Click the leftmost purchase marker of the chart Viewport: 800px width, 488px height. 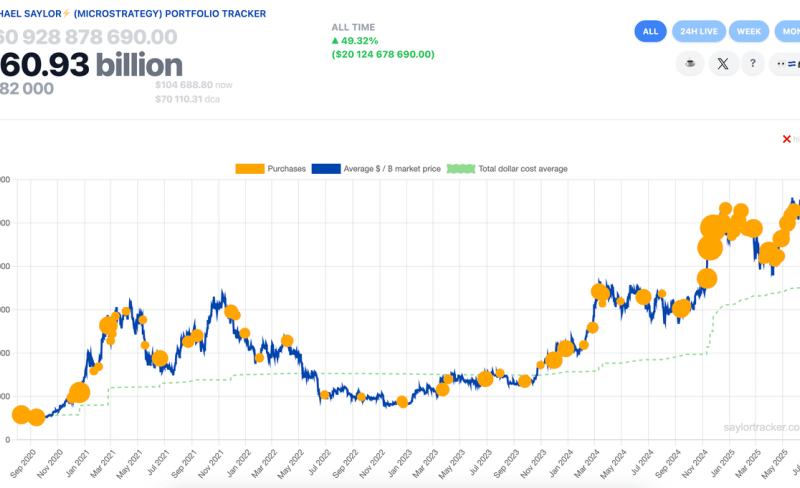(20, 414)
